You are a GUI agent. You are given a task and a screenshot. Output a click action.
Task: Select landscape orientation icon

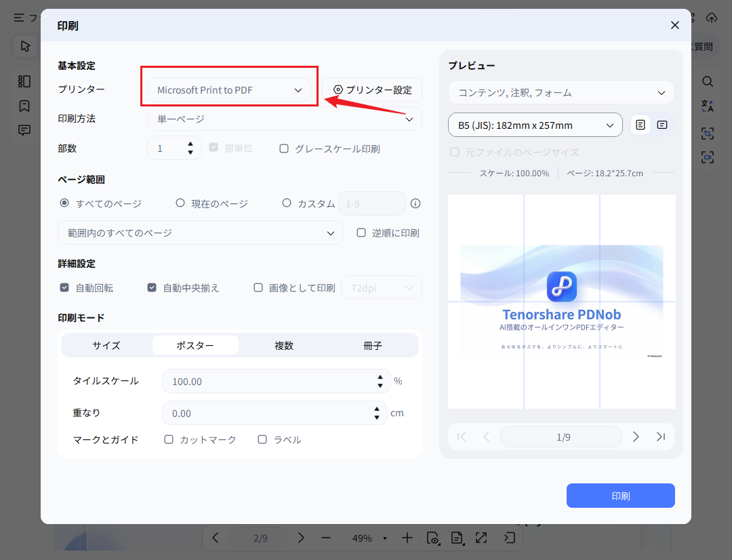[662, 125]
